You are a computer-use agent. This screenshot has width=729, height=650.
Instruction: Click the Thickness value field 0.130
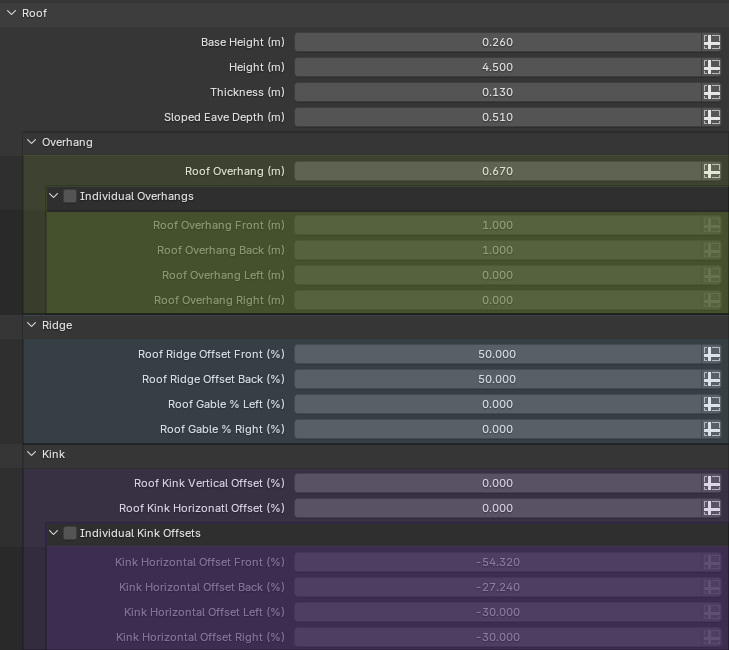(x=497, y=93)
